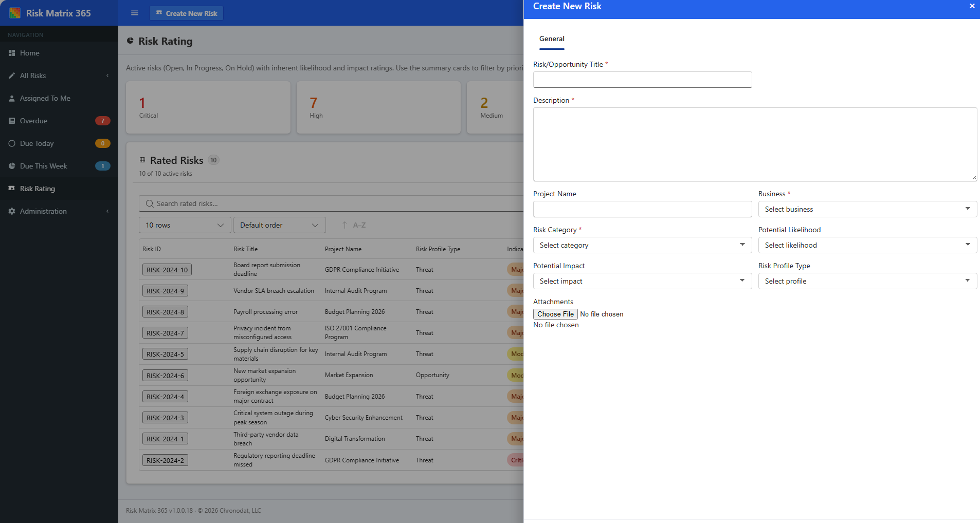Click the Create New Risk toolbar button

pyautogui.click(x=186, y=13)
